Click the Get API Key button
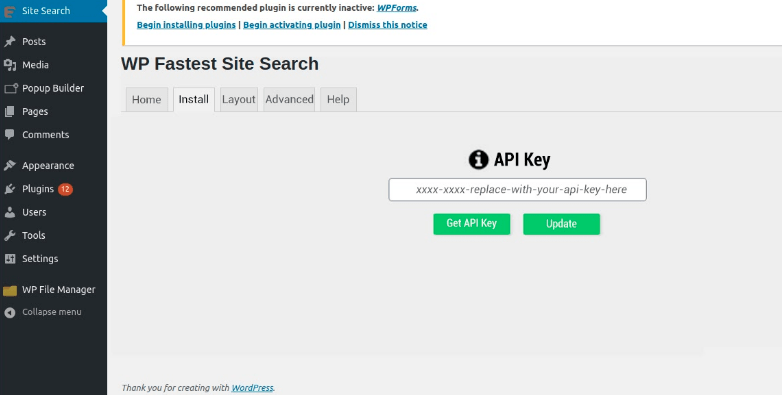782x397 pixels. point(471,223)
